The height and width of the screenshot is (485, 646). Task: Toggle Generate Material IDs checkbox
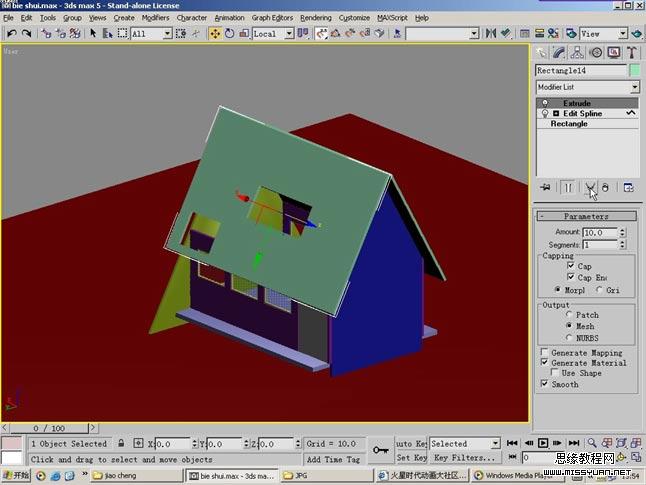pos(544,362)
